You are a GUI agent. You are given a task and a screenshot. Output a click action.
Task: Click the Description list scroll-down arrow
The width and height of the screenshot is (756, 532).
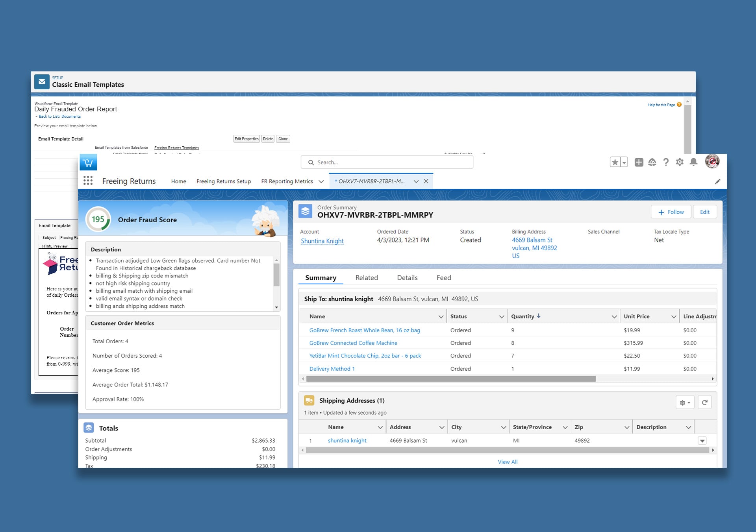276,307
